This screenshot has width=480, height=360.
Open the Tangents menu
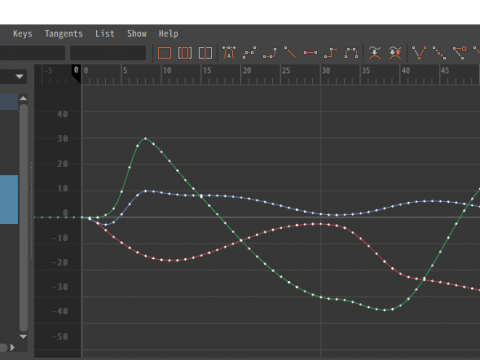(x=64, y=34)
